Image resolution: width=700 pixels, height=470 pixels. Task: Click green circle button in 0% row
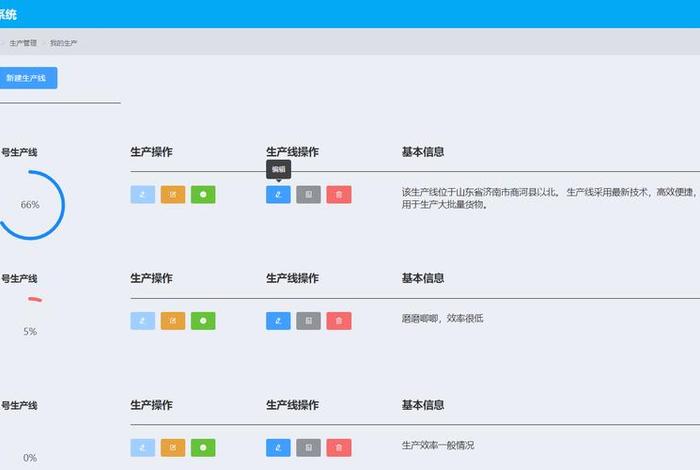tap(203, 448)
